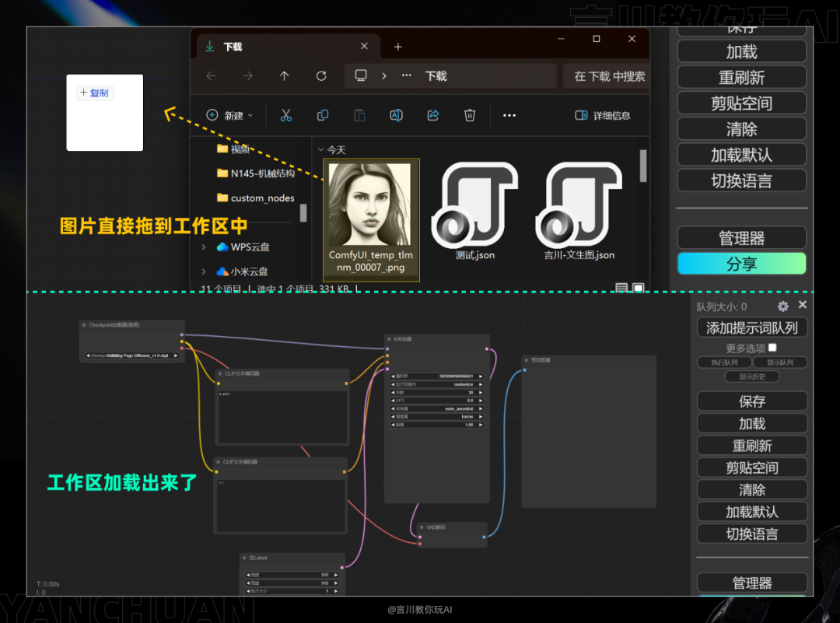Open a new tab with the plus button
The image size is (840, 623).
pos(397,47)
